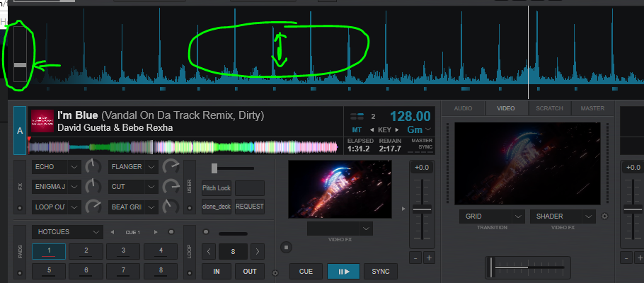This screenshot has width=644, height=283.
Task: Switch to the AUDIO tab
Action: tap(463, 108)
